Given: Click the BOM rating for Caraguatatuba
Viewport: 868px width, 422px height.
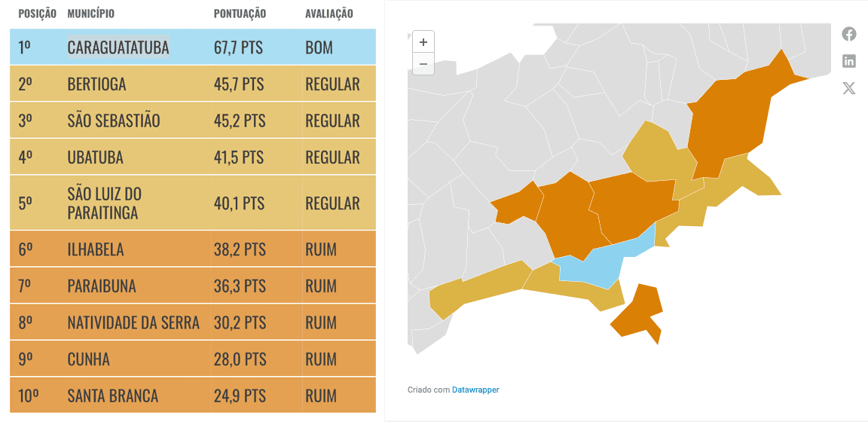Looking at the screenshot, I should click(319, 47).
